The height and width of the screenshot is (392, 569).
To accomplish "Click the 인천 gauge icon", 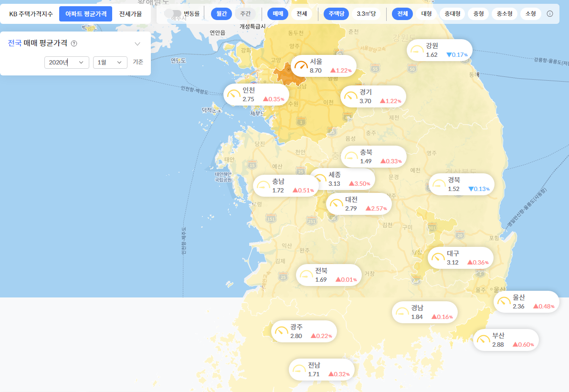I will pyautogui.click(x=234, y=95).
